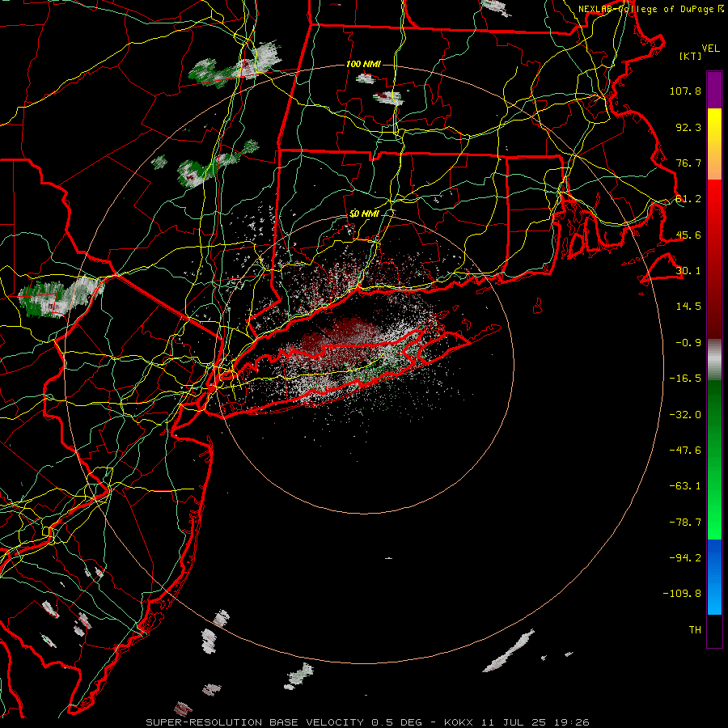Click the 107.8 value on velocity scale
Screen dimensions: 728x728
pyautogui.click(x=685, y=91)
